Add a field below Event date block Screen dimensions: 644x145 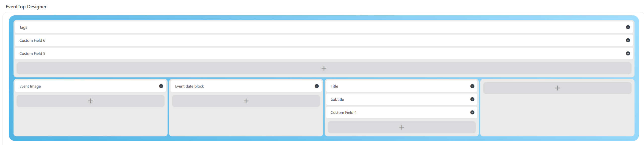point(246,101)
